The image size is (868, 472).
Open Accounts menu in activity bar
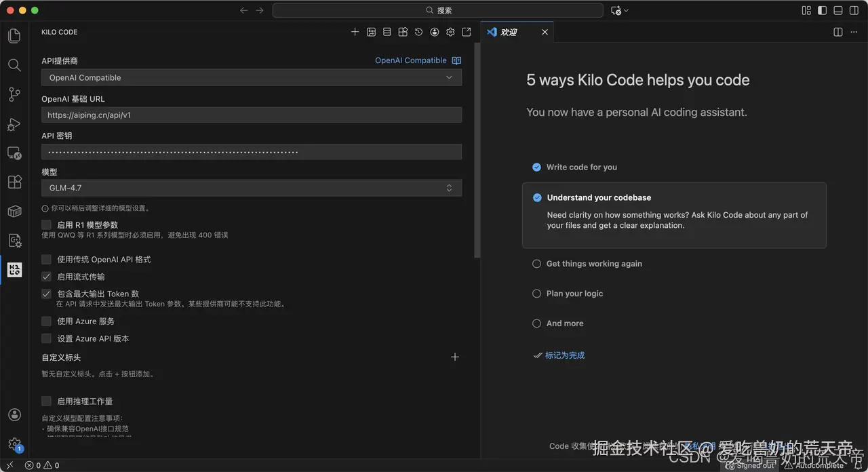coord(14,415)
